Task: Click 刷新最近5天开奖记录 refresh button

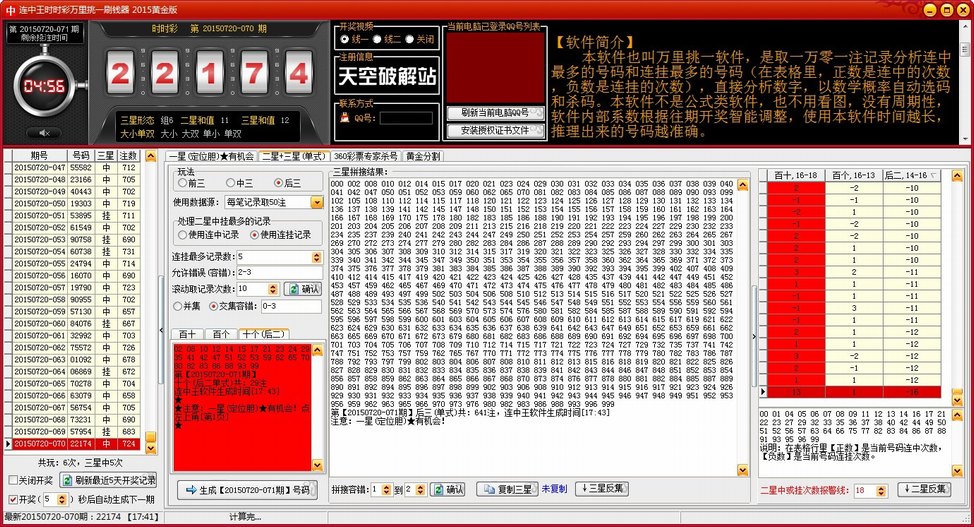Action: point(108,480)
